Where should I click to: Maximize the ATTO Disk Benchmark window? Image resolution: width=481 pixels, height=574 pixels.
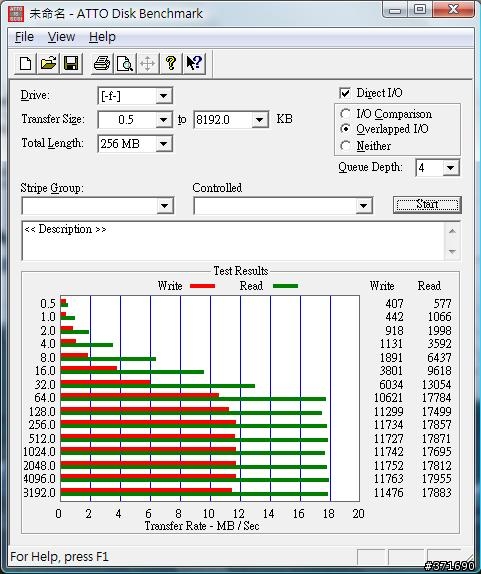(420, 10)
